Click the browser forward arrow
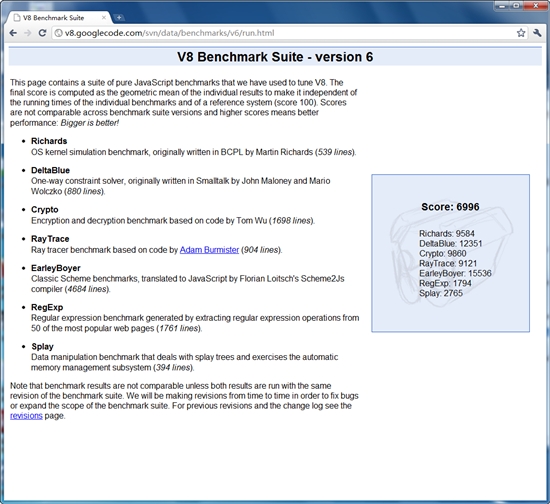The height and width of the screenshot is (504, 550). pos(28,33)
